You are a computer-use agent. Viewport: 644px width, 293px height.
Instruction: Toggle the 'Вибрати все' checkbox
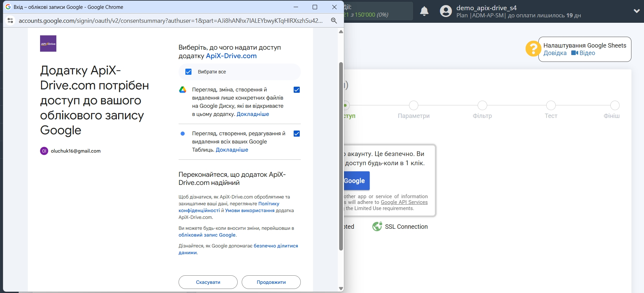tap(188, 72)
